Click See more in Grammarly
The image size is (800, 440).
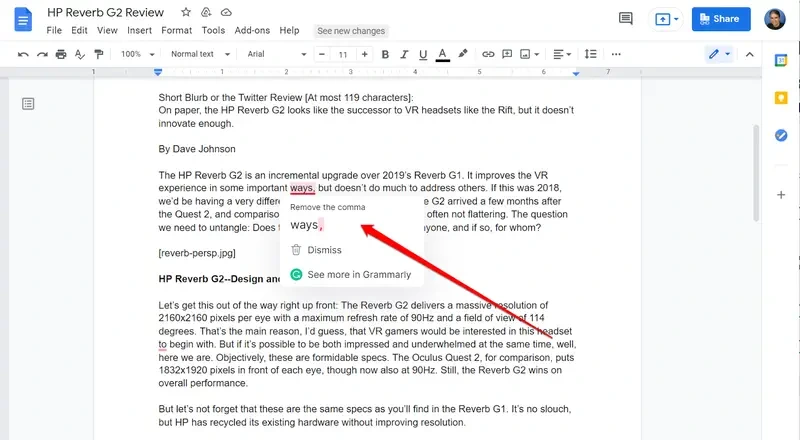point(351,275)
